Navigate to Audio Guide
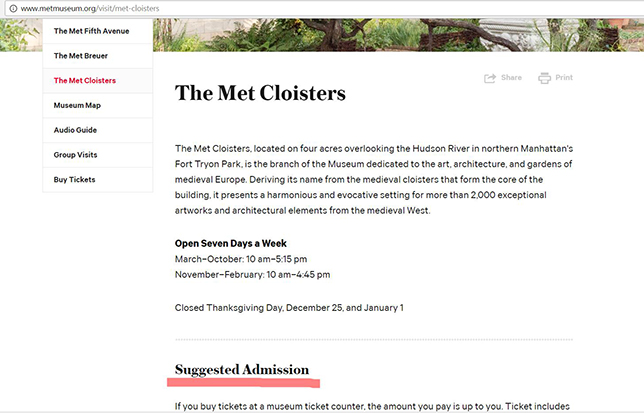644x413 pixels. [x=75, y=130]
